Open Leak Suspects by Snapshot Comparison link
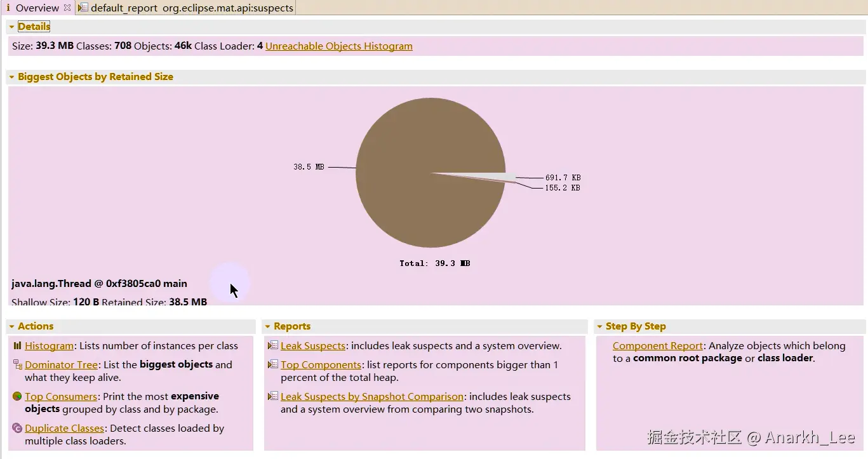This screenshot has width=868, height=459. [x=372, y=396]
